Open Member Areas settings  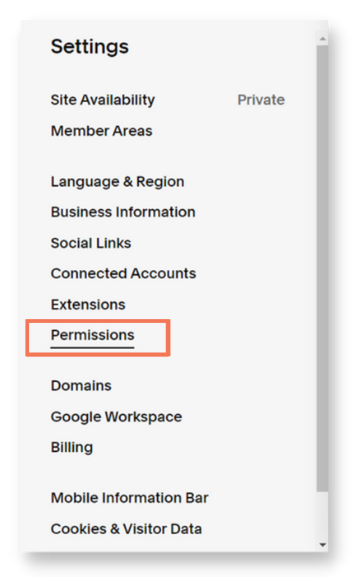[102, 131]
